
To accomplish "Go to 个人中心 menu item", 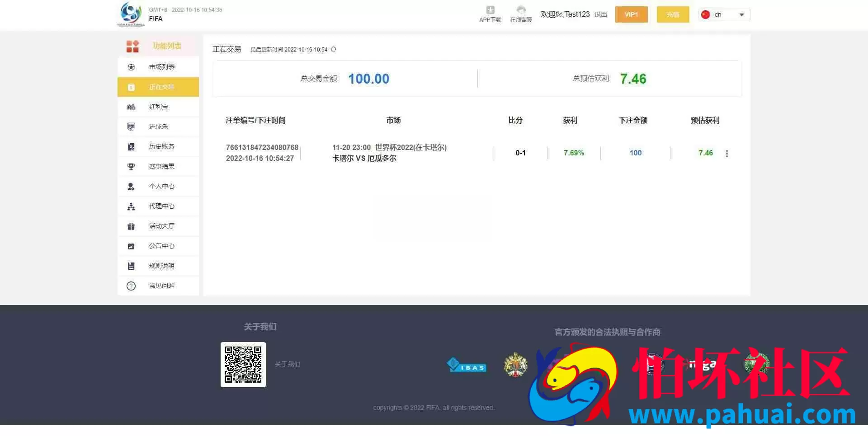I will [158, 186].
